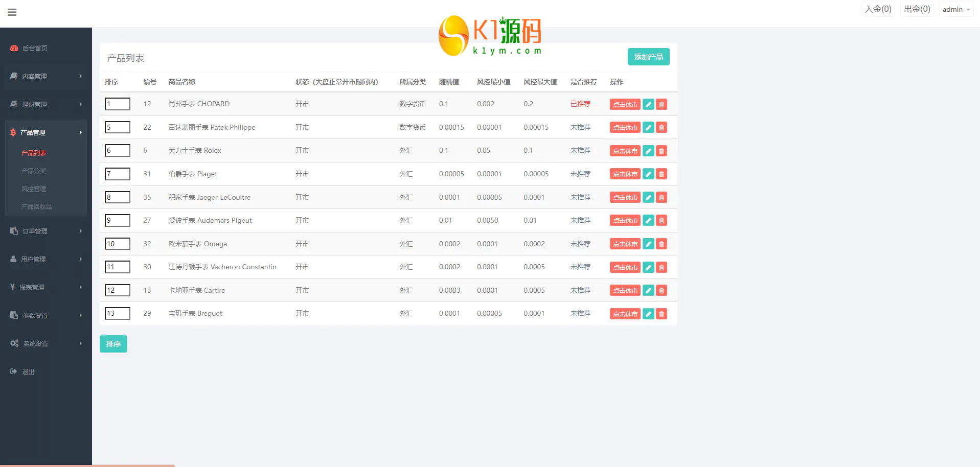Collapse the 产品管理 sidebar menu

click(46, 132)
